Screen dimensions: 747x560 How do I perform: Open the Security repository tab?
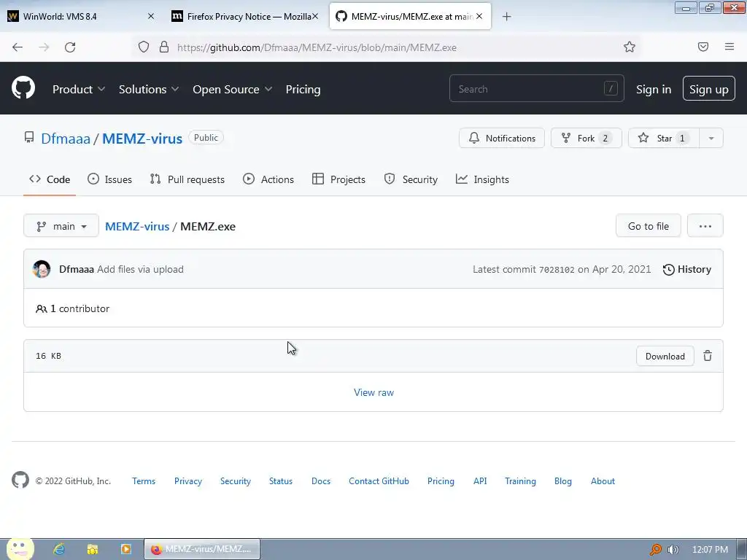[x=411, y=179]
